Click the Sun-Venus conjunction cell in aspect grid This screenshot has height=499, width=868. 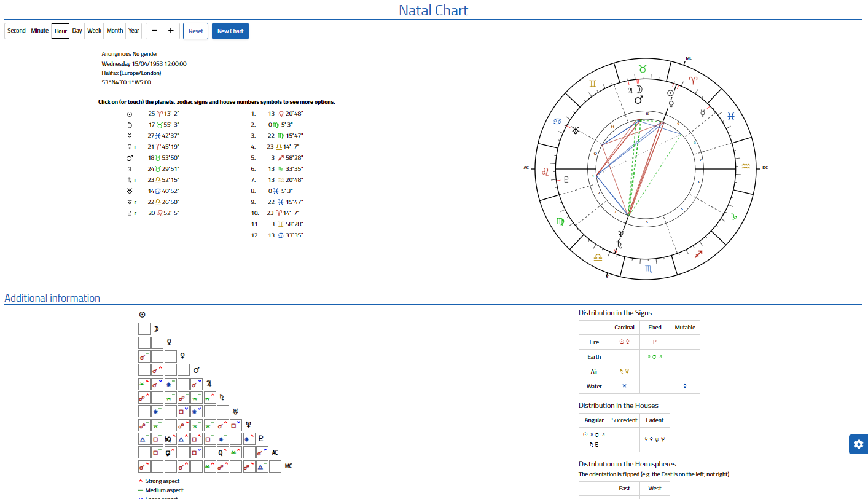click(144, 356)
